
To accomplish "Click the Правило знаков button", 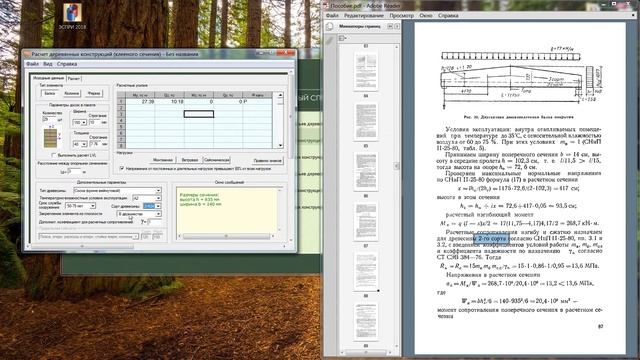I will tap(267, 160).
